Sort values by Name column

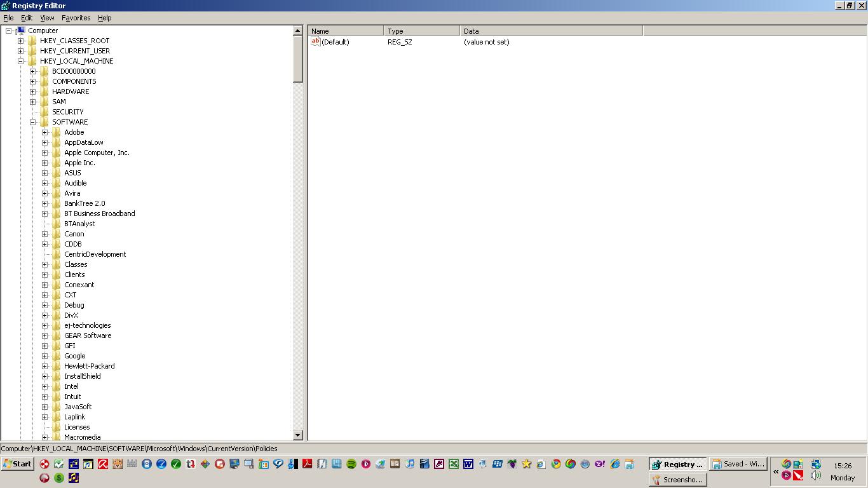click(x=346, y=30)
